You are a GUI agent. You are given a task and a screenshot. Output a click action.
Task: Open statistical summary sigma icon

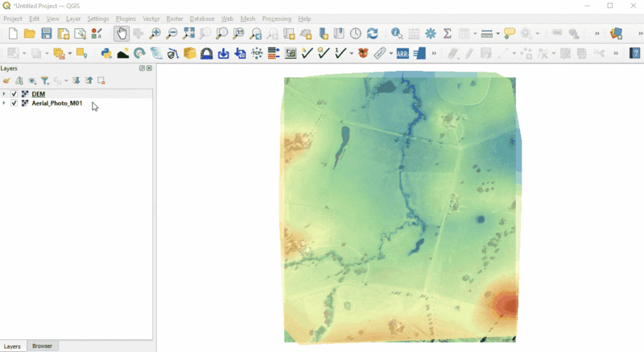[x=448, y=34]
